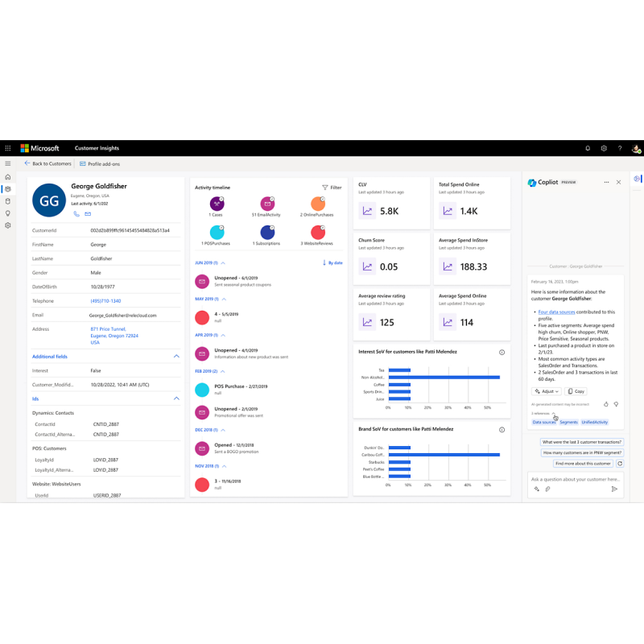Open the activity timeline Filter
The image size is (644, 644).
(332, 188)
